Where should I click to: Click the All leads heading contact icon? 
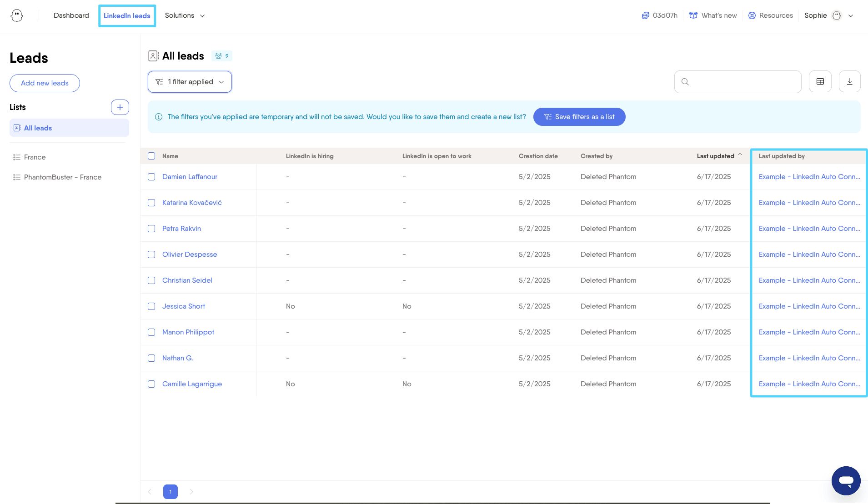(153, 56)
